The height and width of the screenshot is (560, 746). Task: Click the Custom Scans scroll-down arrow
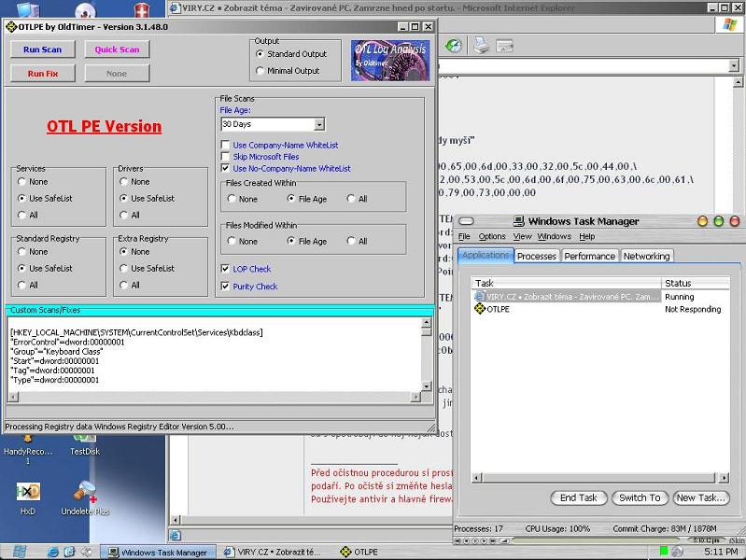[x=427, y=385]
